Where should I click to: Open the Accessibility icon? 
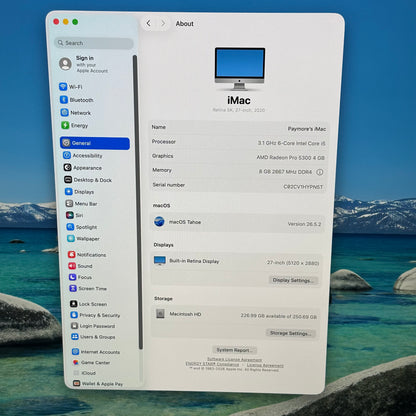(x=67, y=155)
